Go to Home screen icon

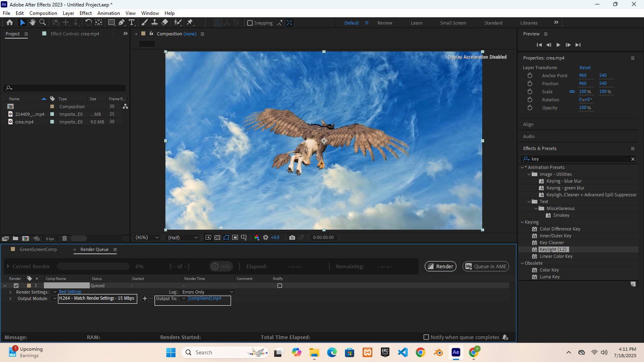point(10,23)
